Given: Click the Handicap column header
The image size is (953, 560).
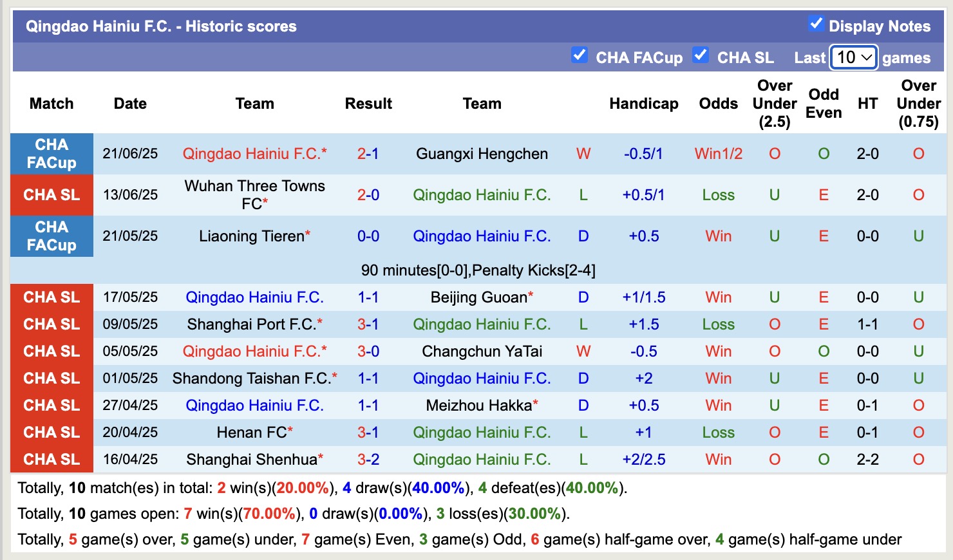Looking at the screenshot, I should point(643,103).
